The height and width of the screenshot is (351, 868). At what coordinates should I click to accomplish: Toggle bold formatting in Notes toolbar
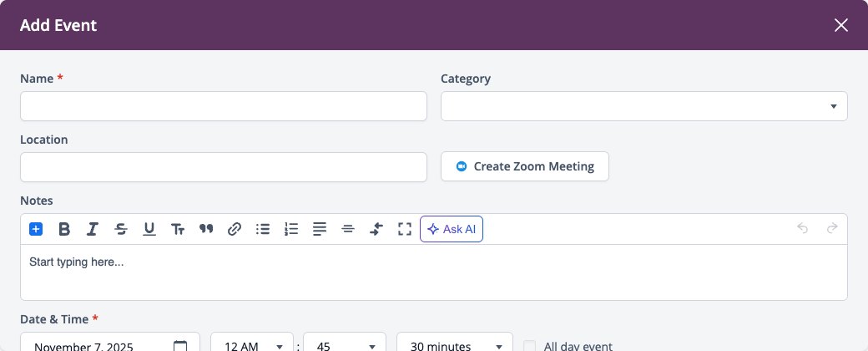click(64, 229)
